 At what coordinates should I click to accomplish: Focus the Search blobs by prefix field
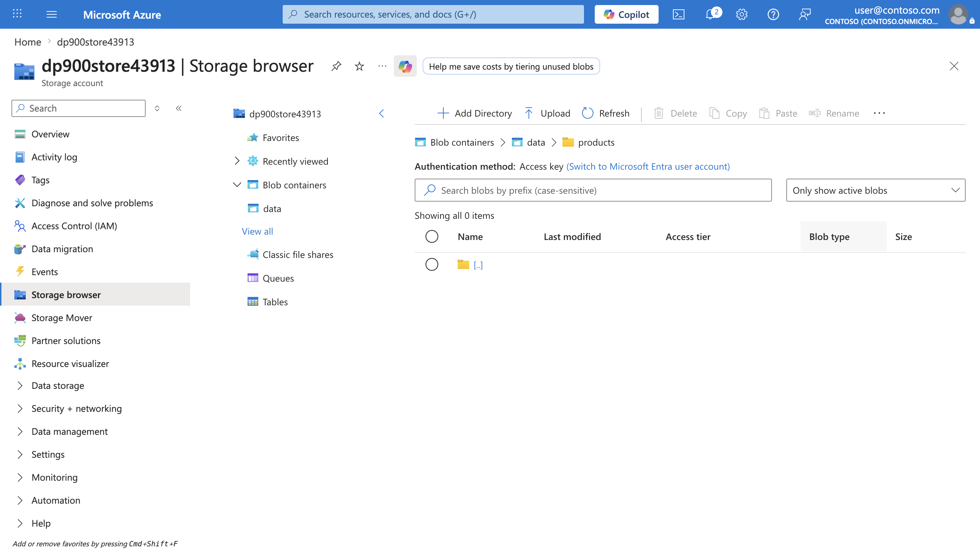point(593,190)
